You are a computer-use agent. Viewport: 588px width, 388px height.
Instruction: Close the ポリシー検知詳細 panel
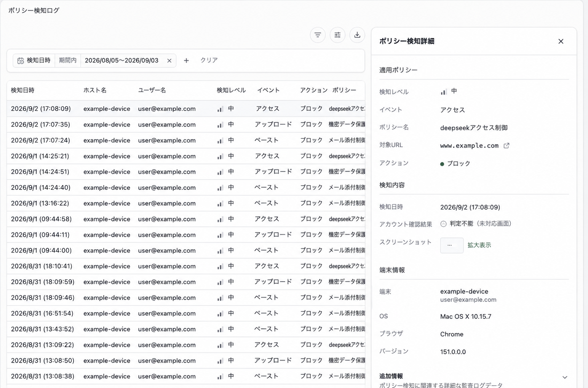[561, 41]
